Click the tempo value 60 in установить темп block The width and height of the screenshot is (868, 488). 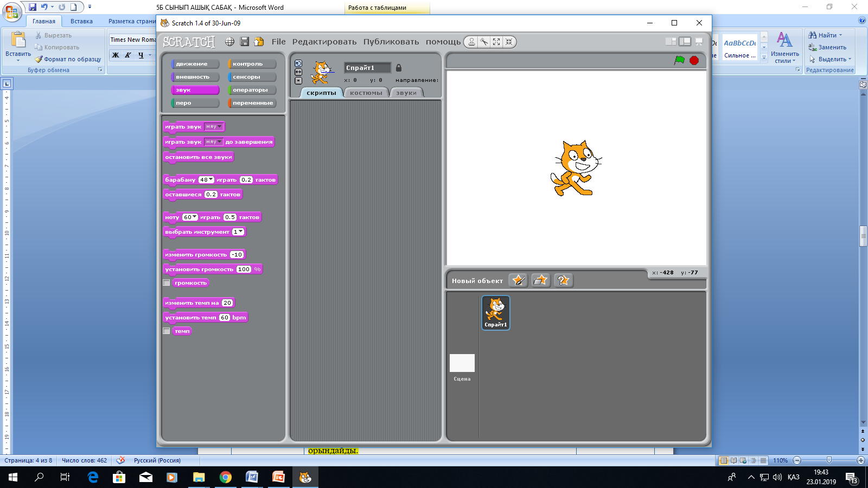225,318
